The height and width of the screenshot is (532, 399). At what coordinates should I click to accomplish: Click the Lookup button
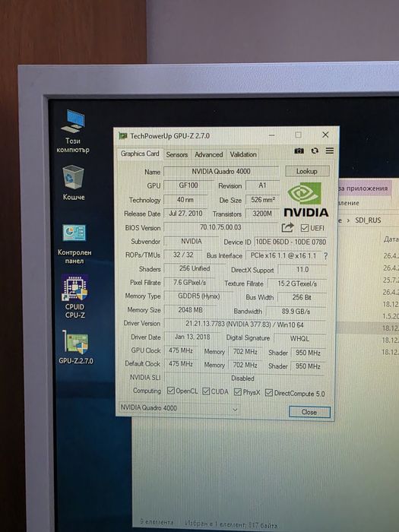coord(307,171)
